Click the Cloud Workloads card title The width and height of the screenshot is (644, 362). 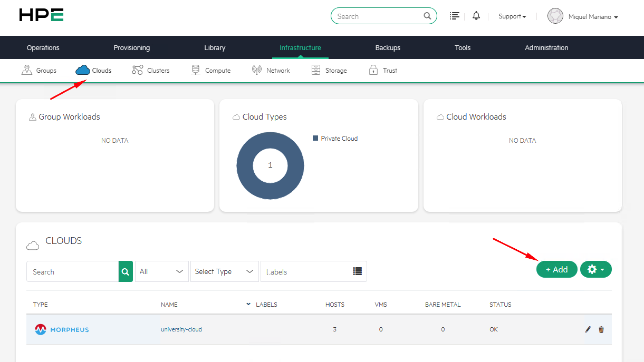point(476,117)
